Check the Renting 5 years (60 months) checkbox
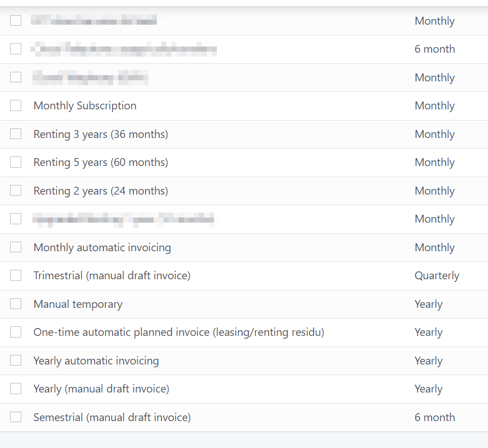This screenshot has height=448, width=488. coord(16,162)
